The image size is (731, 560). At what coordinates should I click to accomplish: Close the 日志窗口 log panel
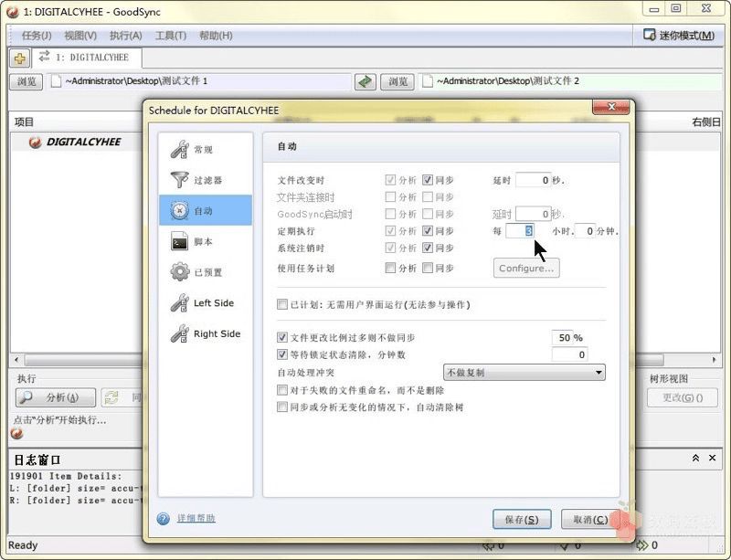713,458
